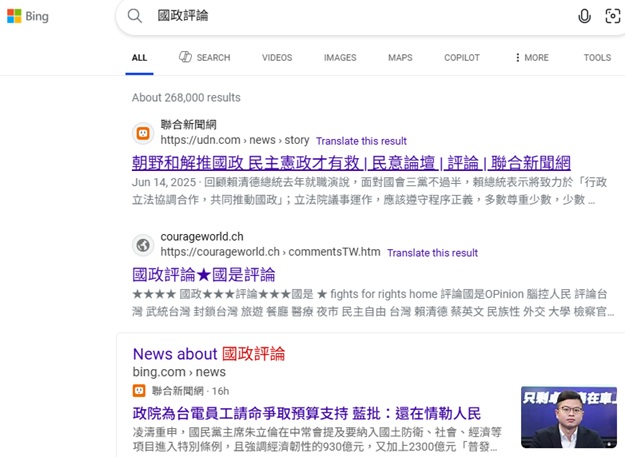Click the 聯合新聞網 · 16h news source label

coord(190,391)
